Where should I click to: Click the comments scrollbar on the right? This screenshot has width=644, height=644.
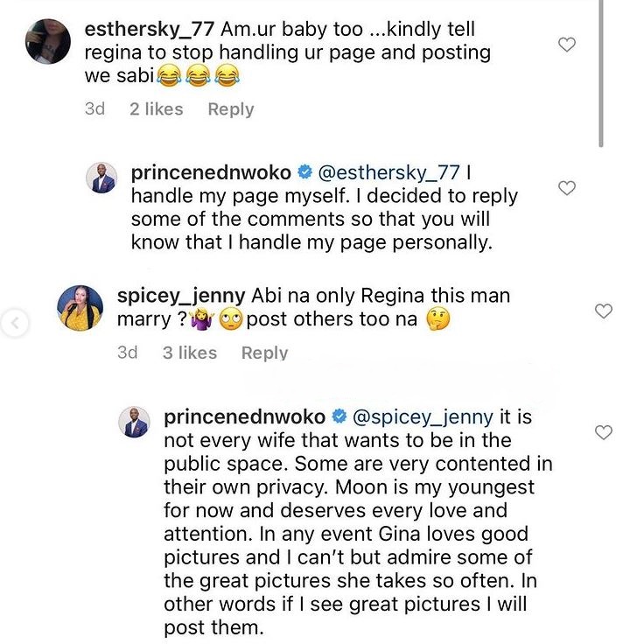tap(601, 70)
